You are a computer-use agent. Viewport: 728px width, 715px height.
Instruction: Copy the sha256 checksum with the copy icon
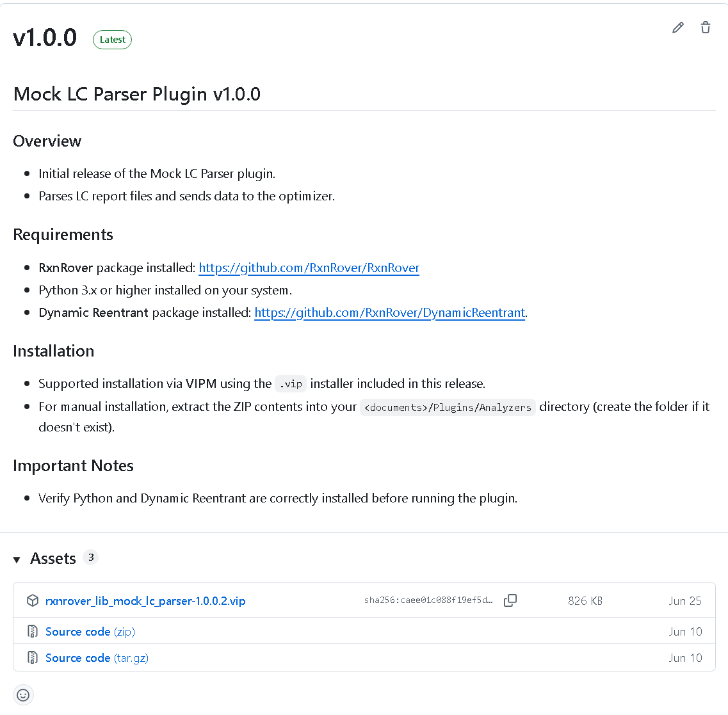510,600
